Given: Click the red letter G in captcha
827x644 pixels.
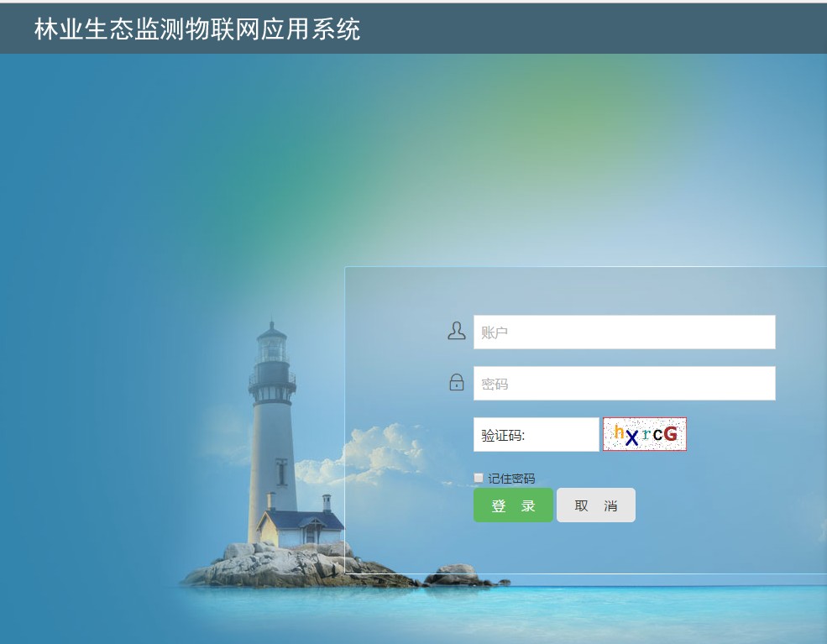Looking at the screenshot, I should tap(670, 433).
